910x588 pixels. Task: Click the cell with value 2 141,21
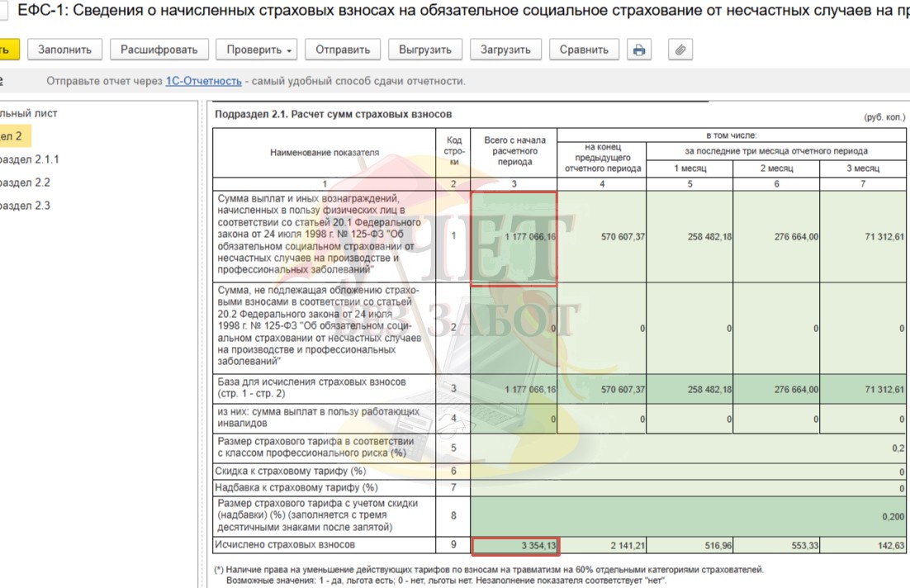(603, 546)
